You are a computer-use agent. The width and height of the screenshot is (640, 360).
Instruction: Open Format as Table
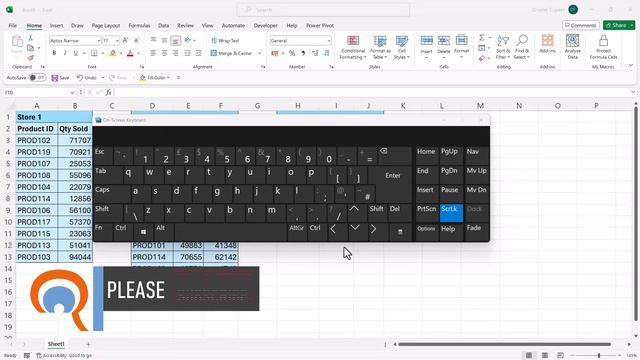380,47
